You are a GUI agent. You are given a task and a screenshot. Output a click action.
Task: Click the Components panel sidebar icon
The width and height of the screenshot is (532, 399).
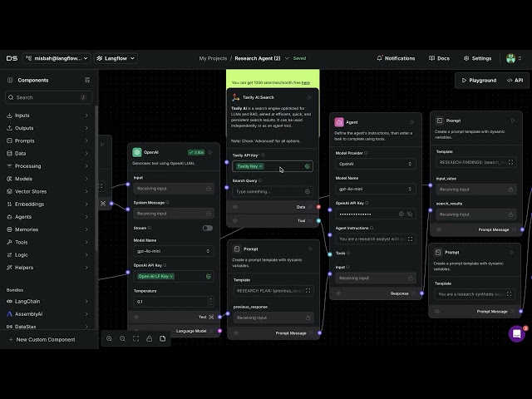coord(10,80)
